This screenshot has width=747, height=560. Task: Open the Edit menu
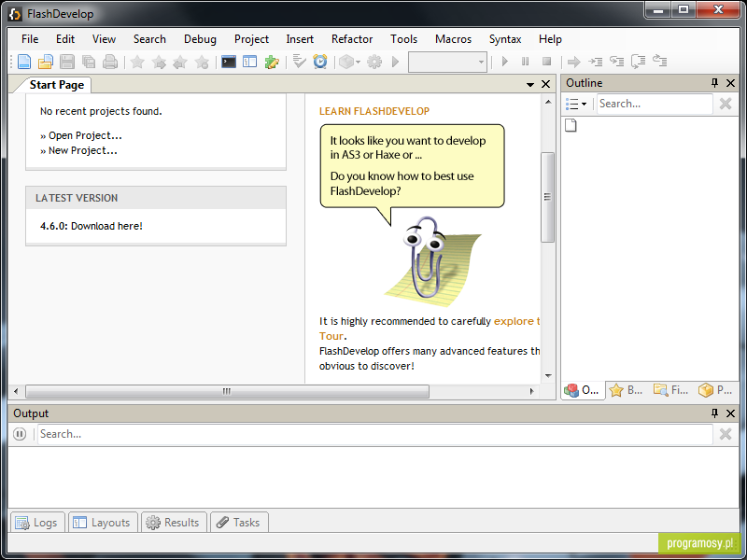[x=65, y=39]
